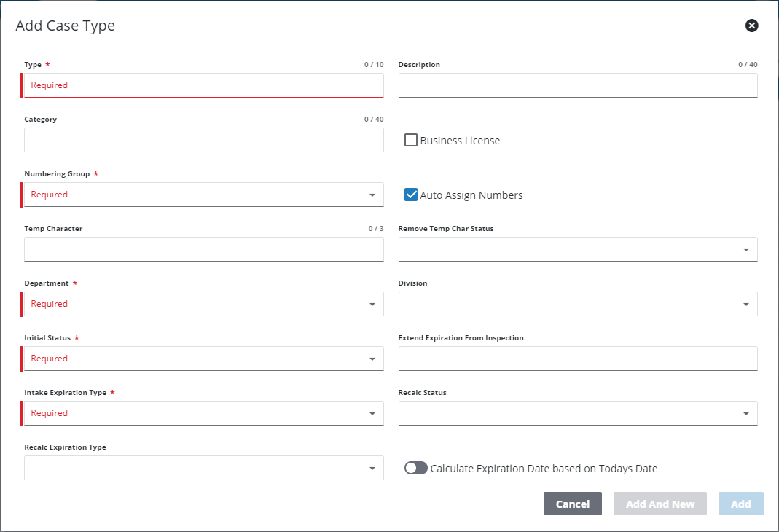Click into the Category field
This screenshot has width=779, height=532.
tap(203, 140)
